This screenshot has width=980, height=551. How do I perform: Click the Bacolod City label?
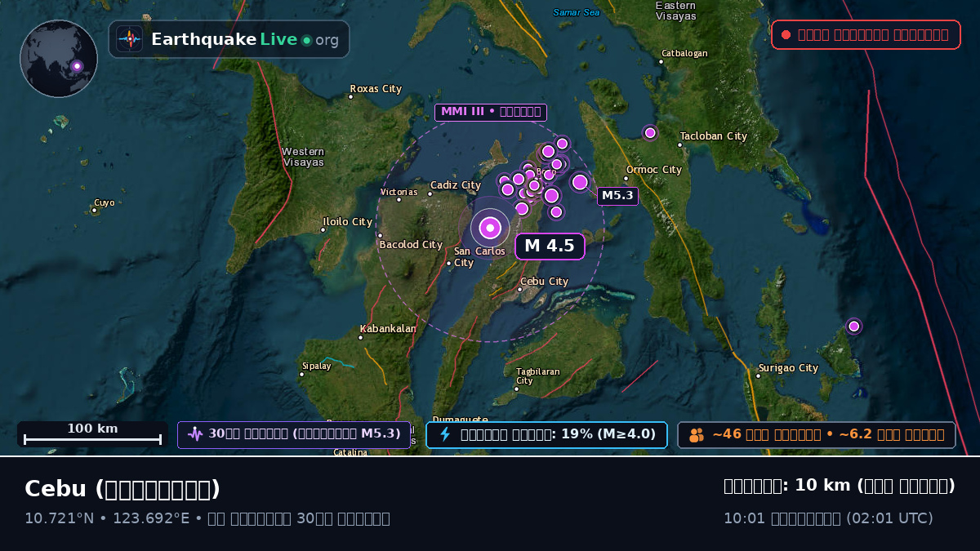tap(411, 245)
